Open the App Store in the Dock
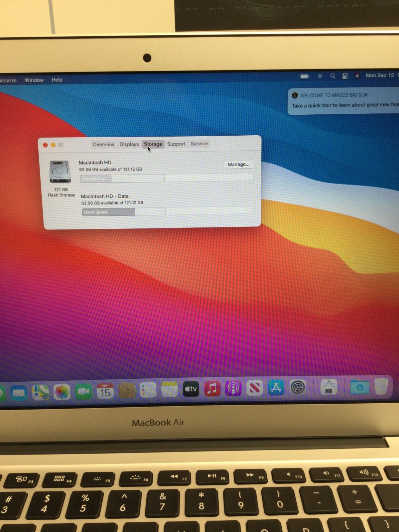Screen dimensions: 399x532 pyautogui.click(x=276, y=387)
